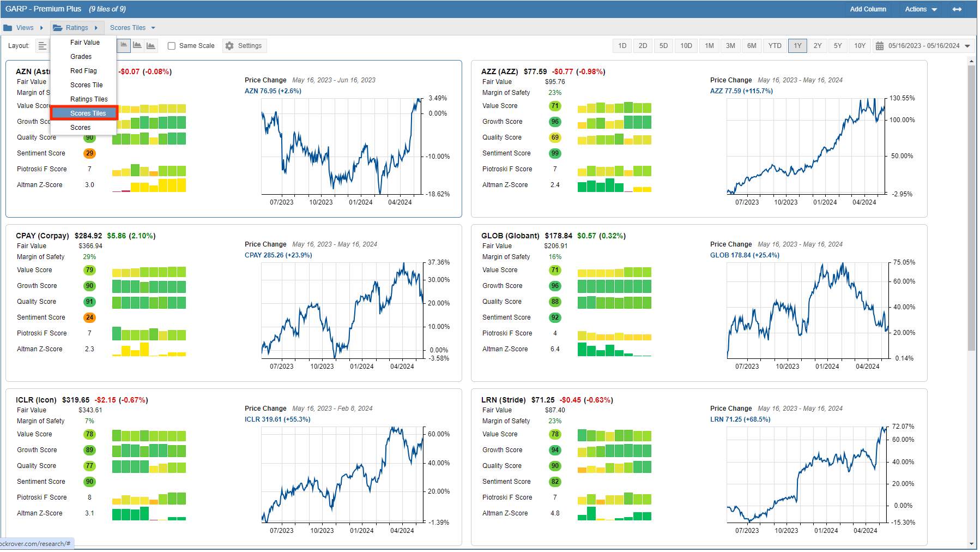Click the AZZ Value Score history bars
This screenshot has width=980, height=552.
pyautogui.click(x=614, y=107)
